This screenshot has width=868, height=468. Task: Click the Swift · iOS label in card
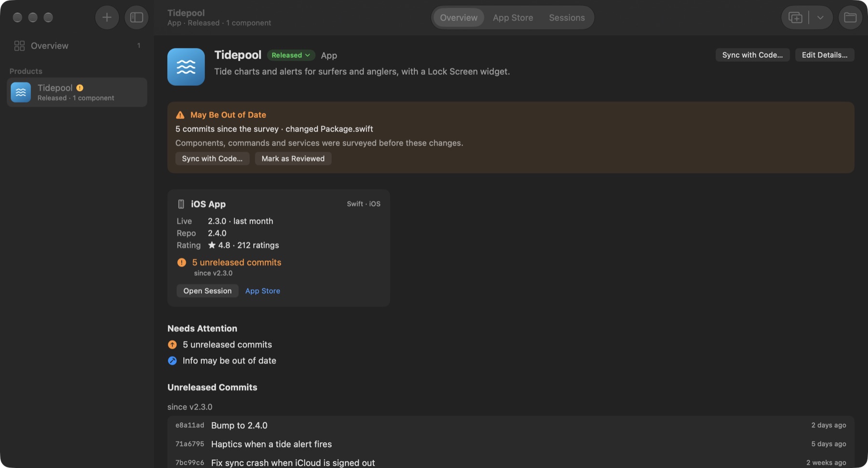(364, 204)
